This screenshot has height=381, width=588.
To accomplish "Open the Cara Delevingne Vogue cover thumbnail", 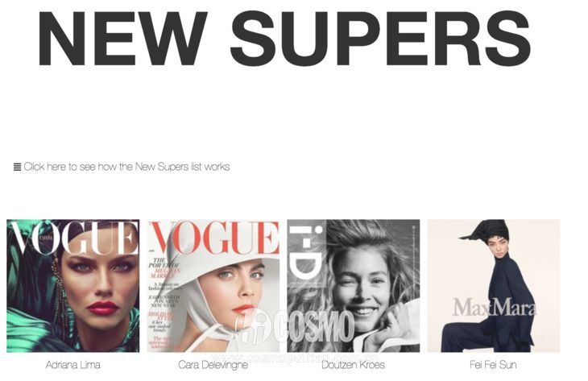I will pyautogui.click(x=213, y=286).
